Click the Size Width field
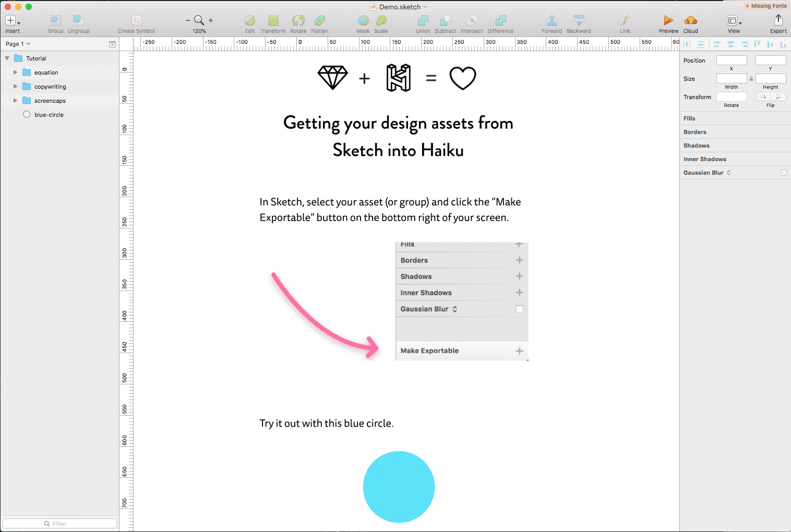This screenshot has height=532, width=791. [x=732, y=79]
